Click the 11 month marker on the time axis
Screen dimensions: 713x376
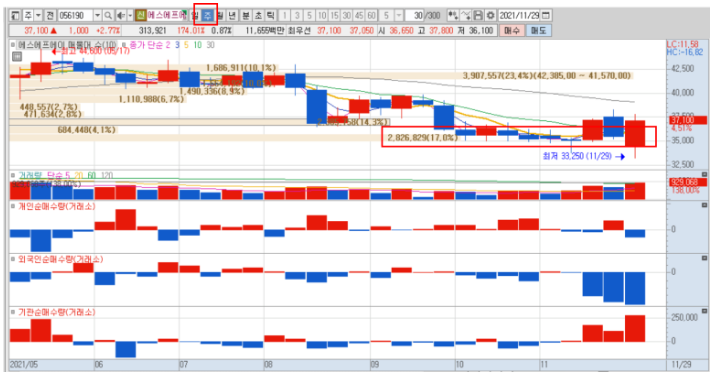click(544, 364)
